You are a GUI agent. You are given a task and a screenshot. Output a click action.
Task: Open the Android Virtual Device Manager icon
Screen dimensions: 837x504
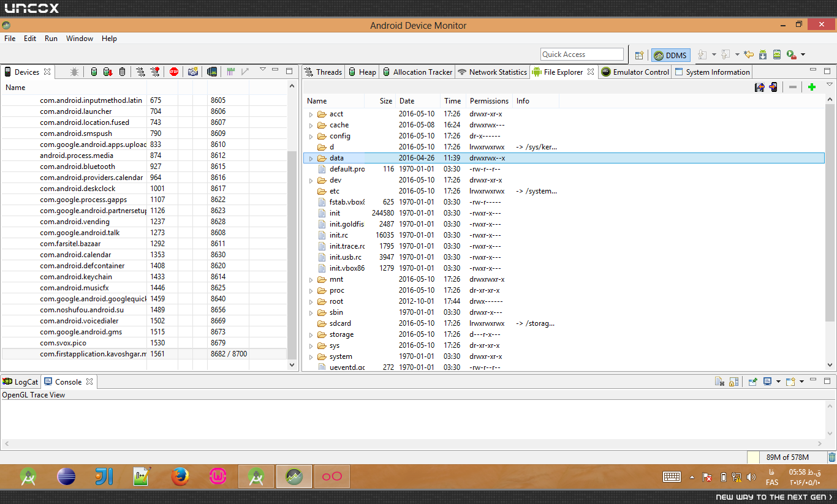777,55
